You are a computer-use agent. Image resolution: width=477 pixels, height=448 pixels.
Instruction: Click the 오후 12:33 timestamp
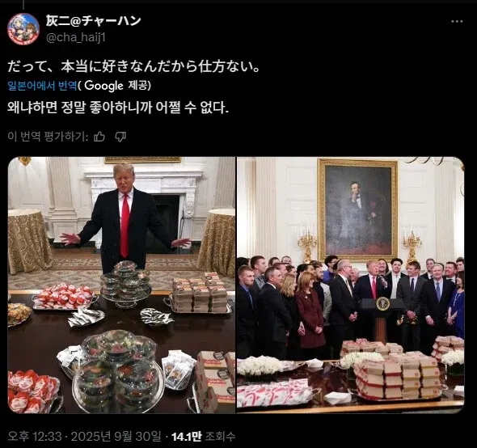tap(35, 437)
